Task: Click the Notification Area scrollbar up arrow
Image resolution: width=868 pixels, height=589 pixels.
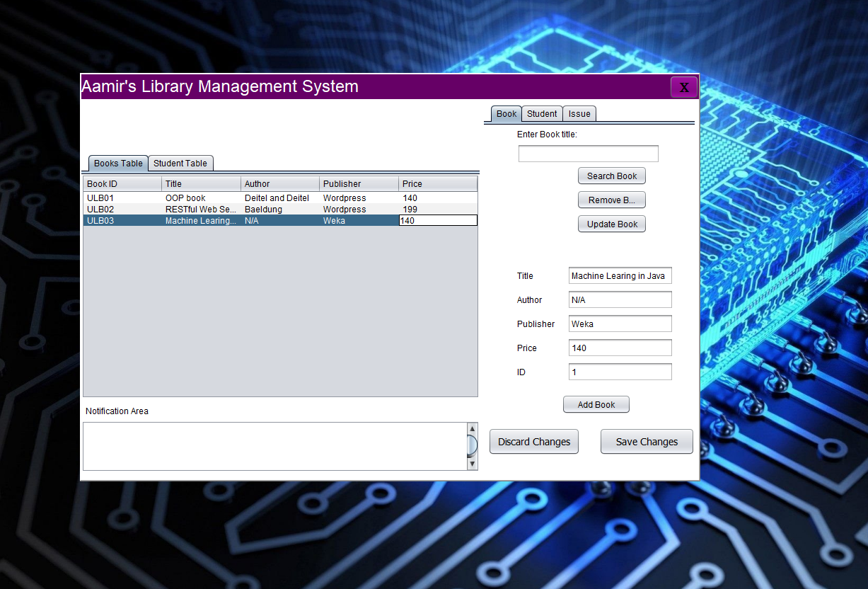Action: click(472, 428)
